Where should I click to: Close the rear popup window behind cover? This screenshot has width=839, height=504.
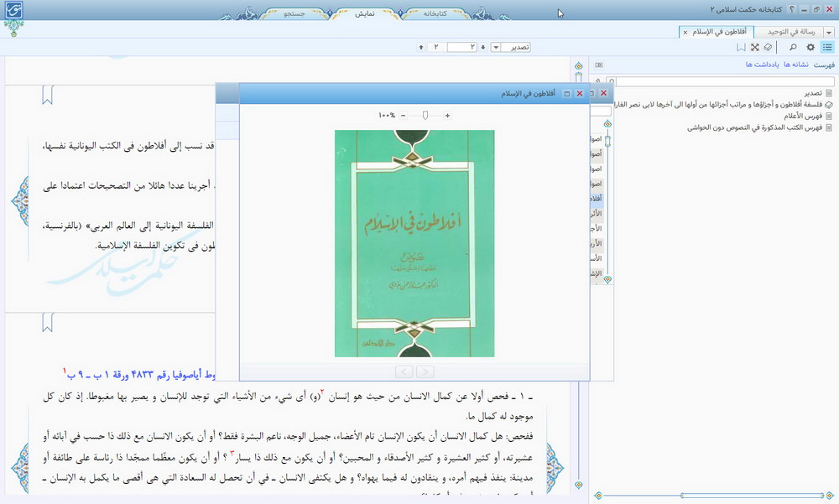[603, 93]
